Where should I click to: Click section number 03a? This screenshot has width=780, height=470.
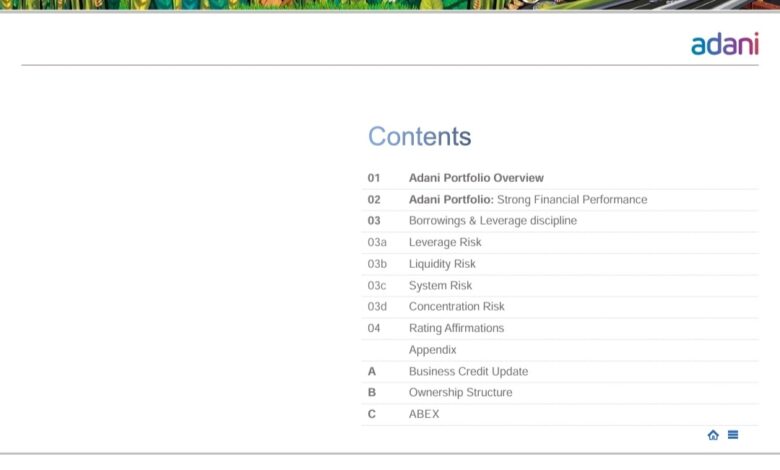(377, 242)
